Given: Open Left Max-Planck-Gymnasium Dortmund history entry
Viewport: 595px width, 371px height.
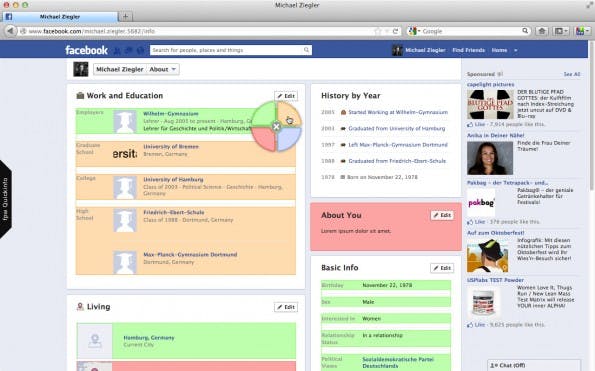Looking at the screenshot, I should pos(398,145).
